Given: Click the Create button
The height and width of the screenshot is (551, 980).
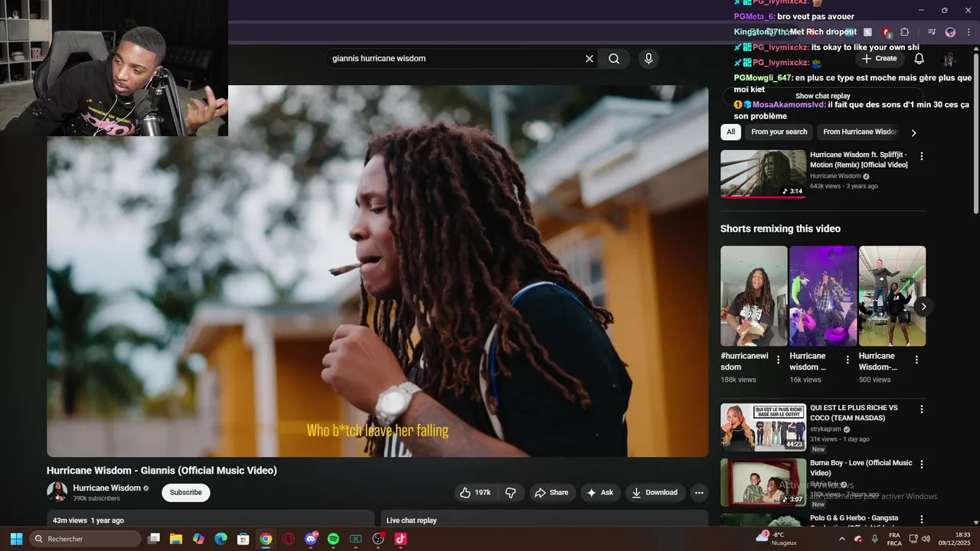Looking at the screenshot, I should (879, 59).
